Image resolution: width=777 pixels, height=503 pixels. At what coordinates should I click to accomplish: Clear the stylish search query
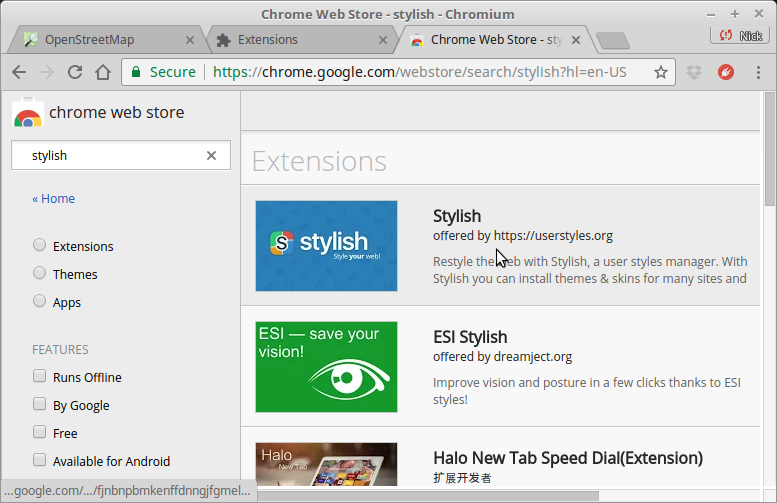211,156
